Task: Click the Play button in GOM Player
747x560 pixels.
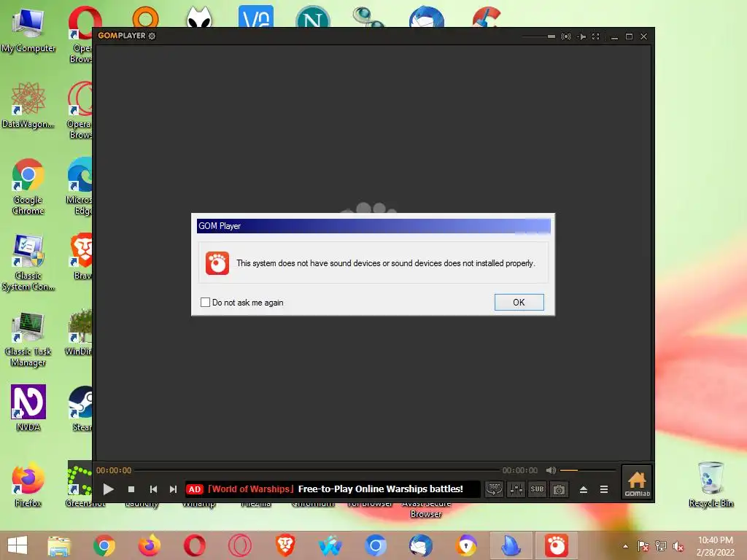Action: [x=108, y=489]
